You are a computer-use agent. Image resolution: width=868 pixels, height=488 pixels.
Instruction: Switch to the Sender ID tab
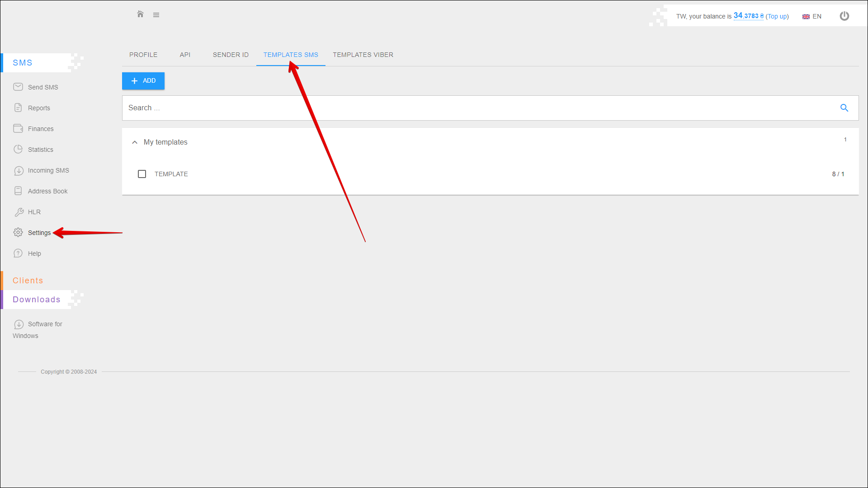(231, 55)
